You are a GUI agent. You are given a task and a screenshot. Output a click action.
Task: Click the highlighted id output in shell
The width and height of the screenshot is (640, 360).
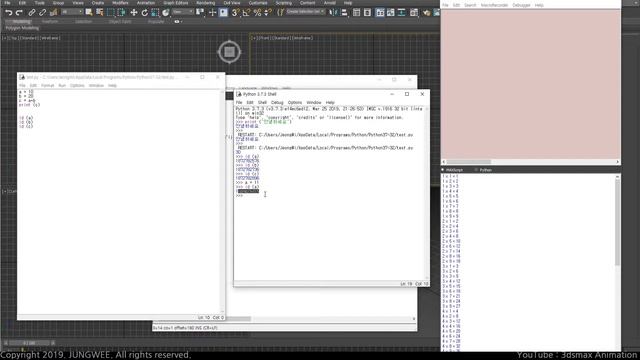pos(248,191)
